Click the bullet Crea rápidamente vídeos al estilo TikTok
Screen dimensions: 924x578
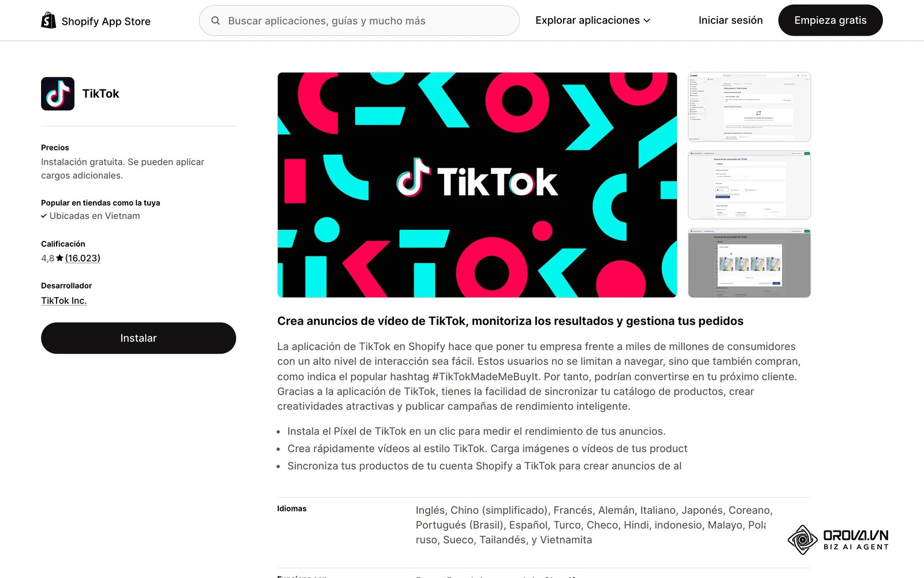(487, 449)
